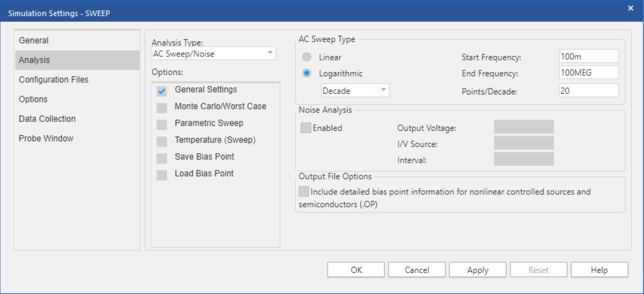Click into the Start Frequency field
Viewport: 644px width, 294px height.
click(x=589, y=57)
